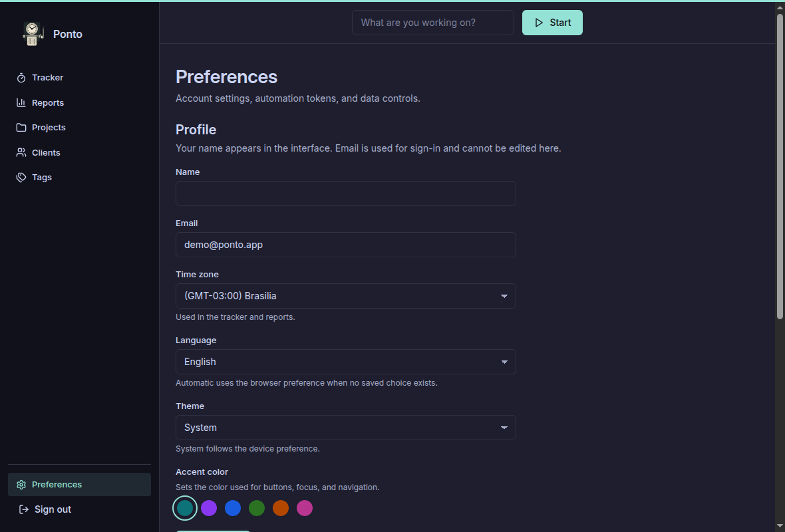Click the Projects folder icon
The image size is (785, 532).
(x=21, y=128)
